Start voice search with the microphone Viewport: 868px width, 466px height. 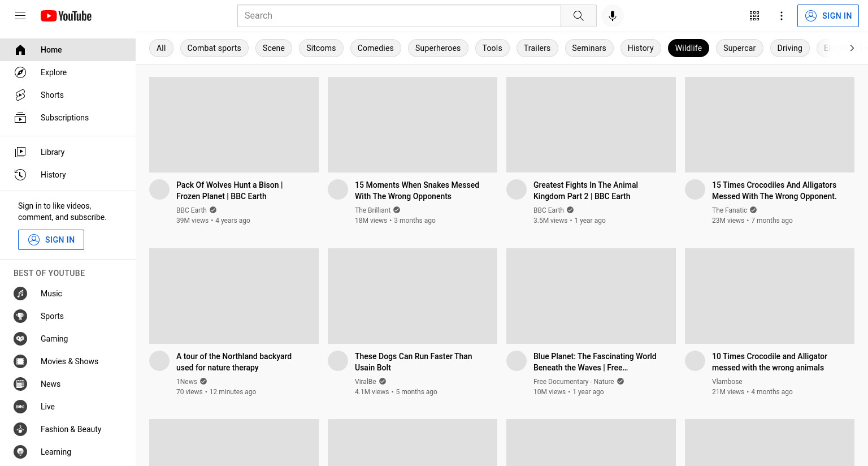tap(613, 16)
